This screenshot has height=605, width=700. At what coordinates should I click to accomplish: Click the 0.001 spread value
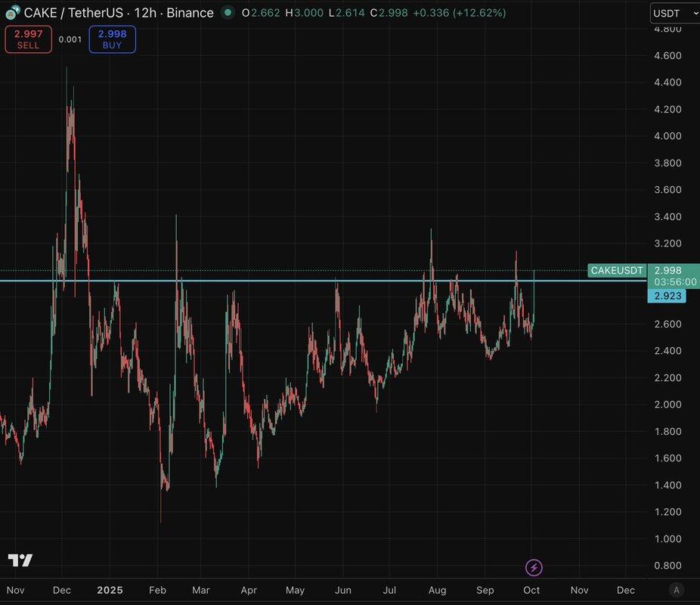[x=70, y=39]
